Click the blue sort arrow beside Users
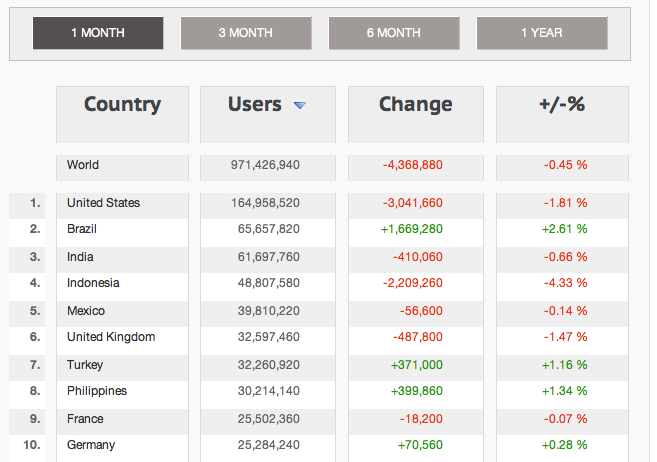Image resolution: width=657 pixels, height=462 pixels. [x=300, y=105]
